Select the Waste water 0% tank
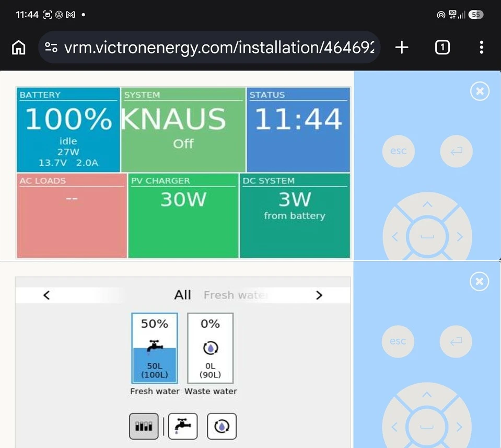Screen dimensions: 501x448 coord(210,348)
